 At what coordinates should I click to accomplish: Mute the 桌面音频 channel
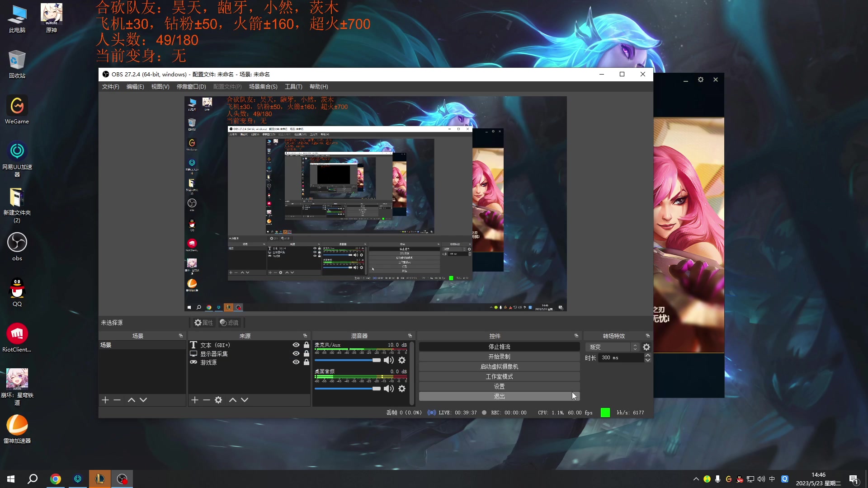pyautogui.click(x=389, y=389)
